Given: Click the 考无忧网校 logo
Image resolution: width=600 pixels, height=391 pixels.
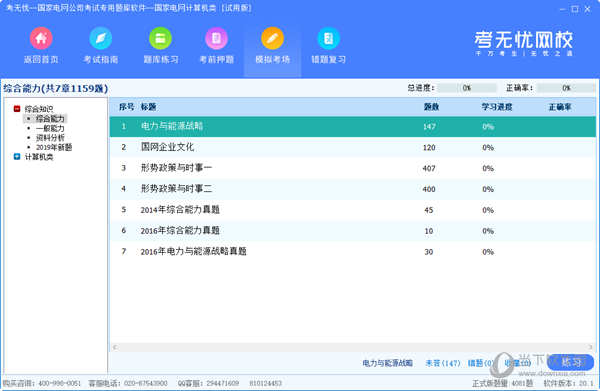Looking at the screenshot, I should click(x=523, y=43).
